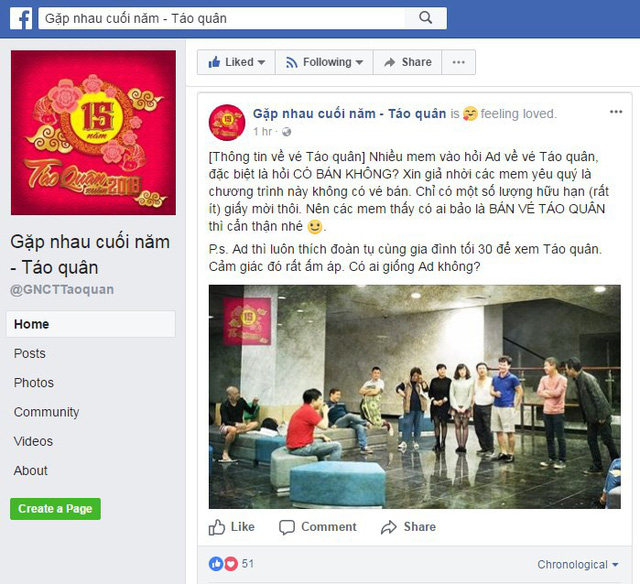Click the Comment speech bubble icon

pos(287,527)
